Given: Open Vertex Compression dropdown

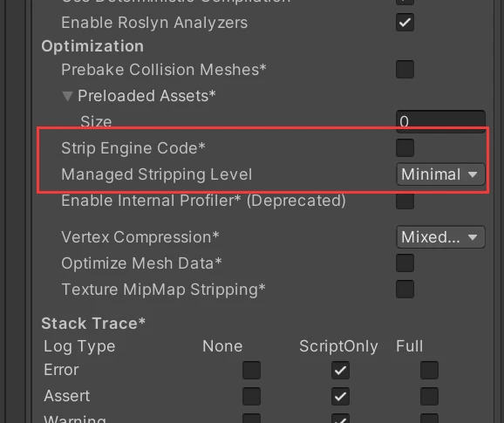Looking at the screenshot, I should (440, 237).
